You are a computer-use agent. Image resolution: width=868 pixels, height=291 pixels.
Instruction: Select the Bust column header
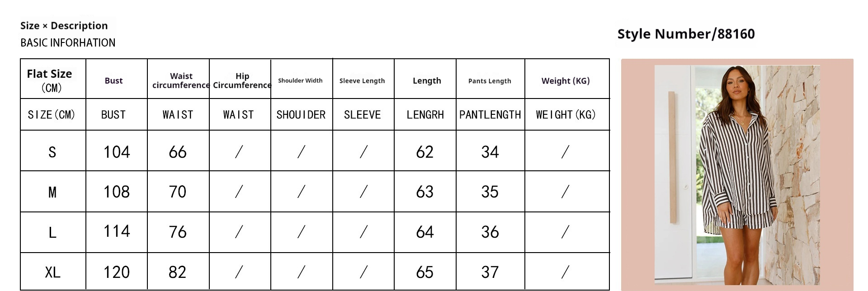click(x=113, y=81)
